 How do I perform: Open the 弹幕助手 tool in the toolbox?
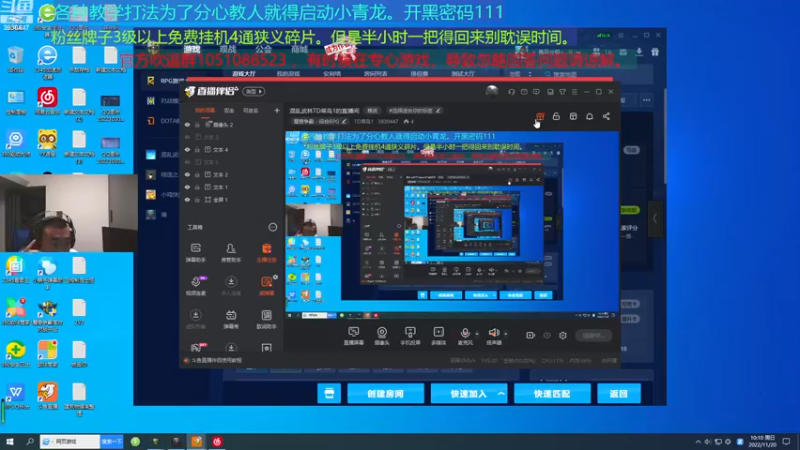pyautogui.click(x=195, y=253)
